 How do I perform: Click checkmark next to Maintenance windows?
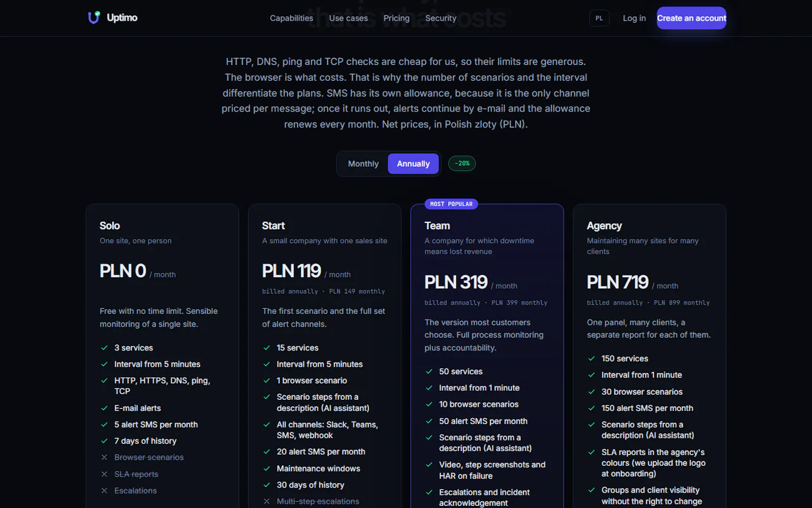(266, 468)
